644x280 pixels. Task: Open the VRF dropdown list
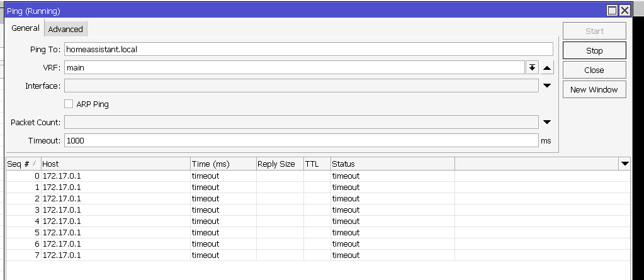click(x=532, y=67)
